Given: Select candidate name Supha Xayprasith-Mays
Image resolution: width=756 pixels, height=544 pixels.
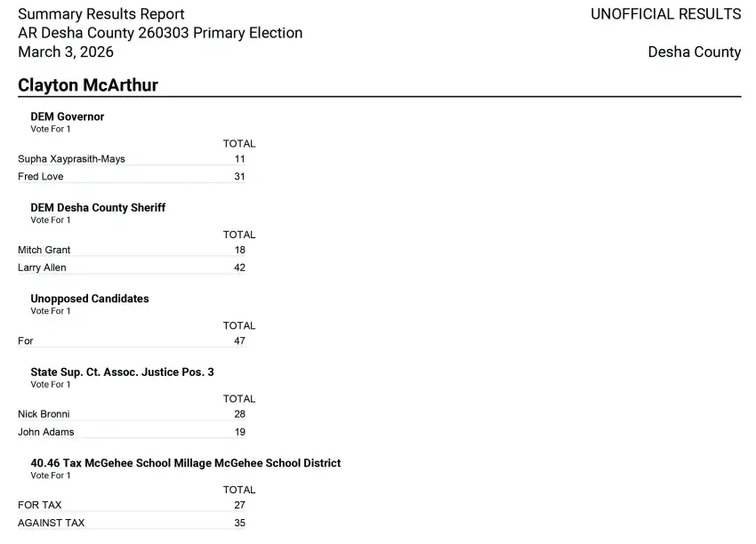Looking at the screenshot, I should point(71,159).
